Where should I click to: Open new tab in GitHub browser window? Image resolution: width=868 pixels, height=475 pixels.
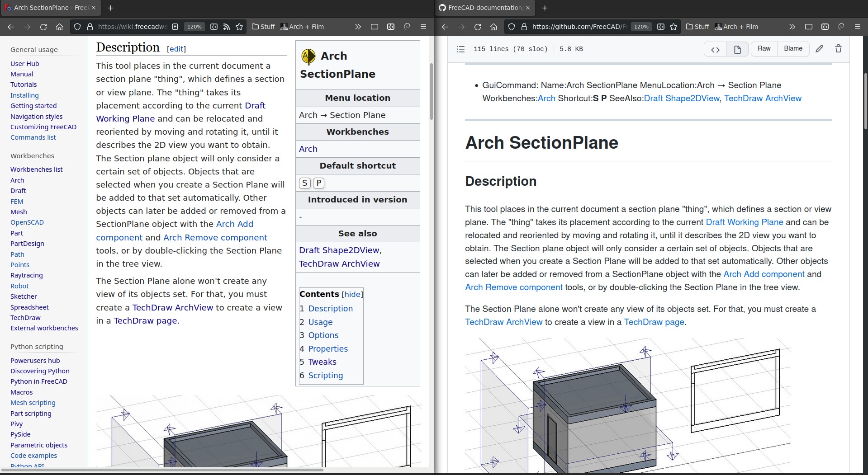point(545,8)
